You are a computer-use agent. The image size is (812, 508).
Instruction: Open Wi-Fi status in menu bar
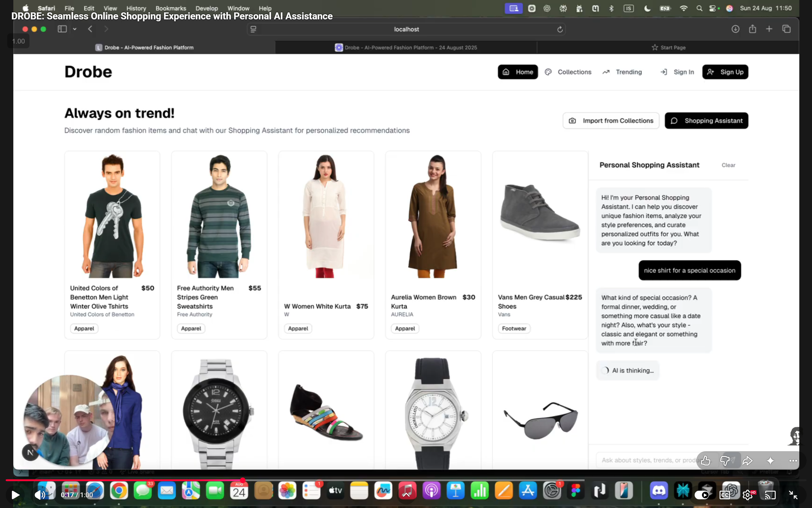pyautogui.click(x=684, y=8)
